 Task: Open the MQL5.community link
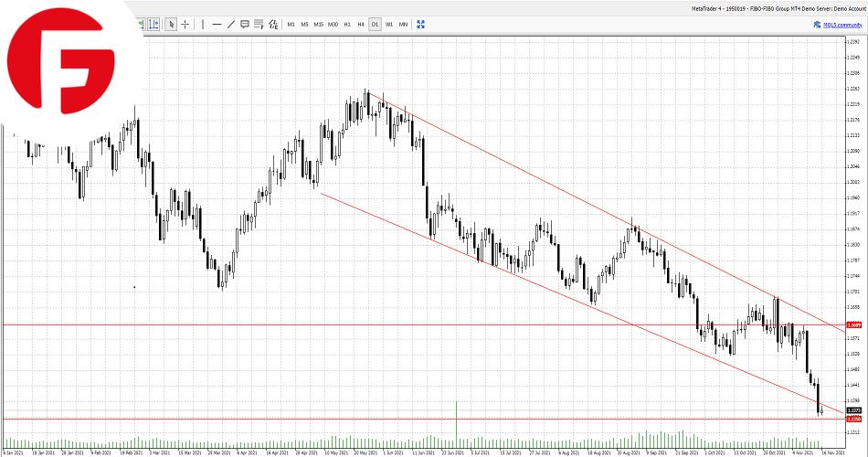(839, 25)
